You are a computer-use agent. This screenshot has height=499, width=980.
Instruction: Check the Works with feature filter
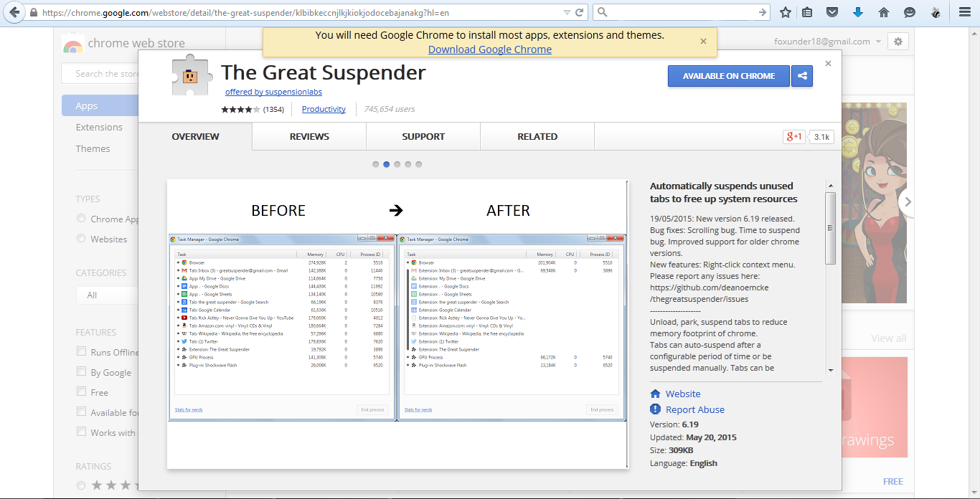pyautogui.click(x=81, y=432)
